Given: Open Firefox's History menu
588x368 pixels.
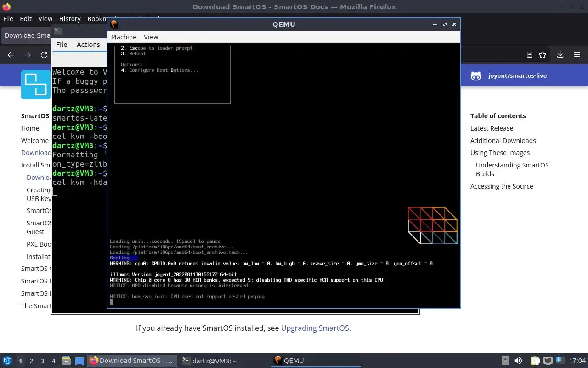Looking at the screenshot, I should [x=70, y=19].
